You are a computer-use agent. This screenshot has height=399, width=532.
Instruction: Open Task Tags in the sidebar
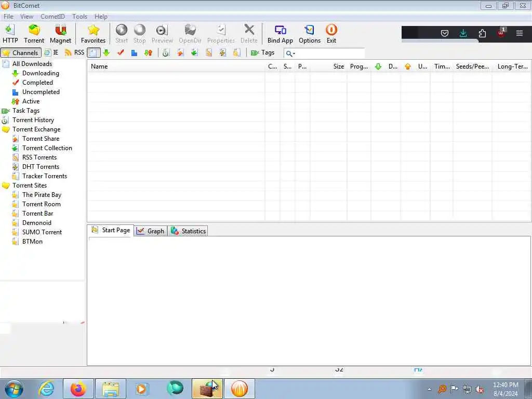coord(26,111)
